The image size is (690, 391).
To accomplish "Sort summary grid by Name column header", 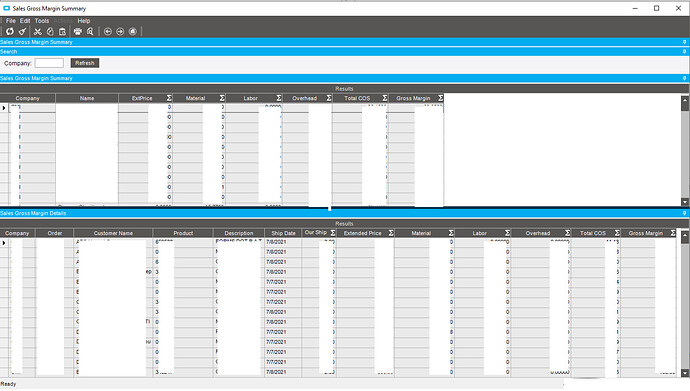I will coord(87,98).
